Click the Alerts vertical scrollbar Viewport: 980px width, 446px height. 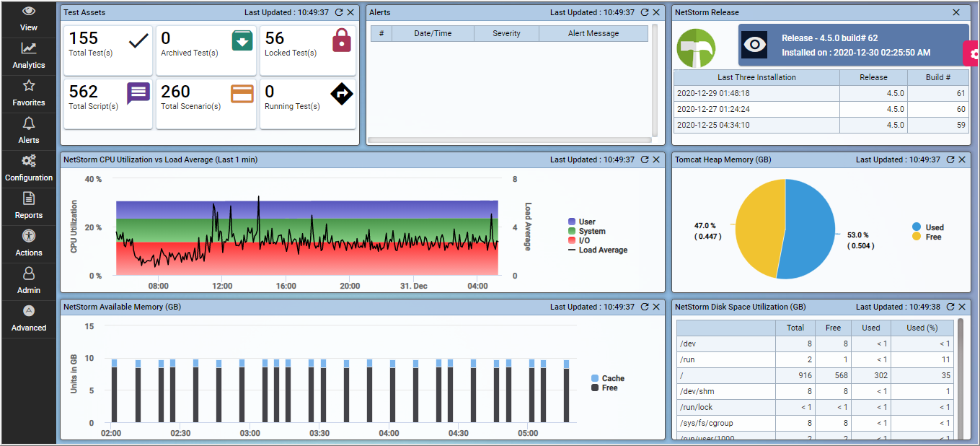tap(655, 79)
